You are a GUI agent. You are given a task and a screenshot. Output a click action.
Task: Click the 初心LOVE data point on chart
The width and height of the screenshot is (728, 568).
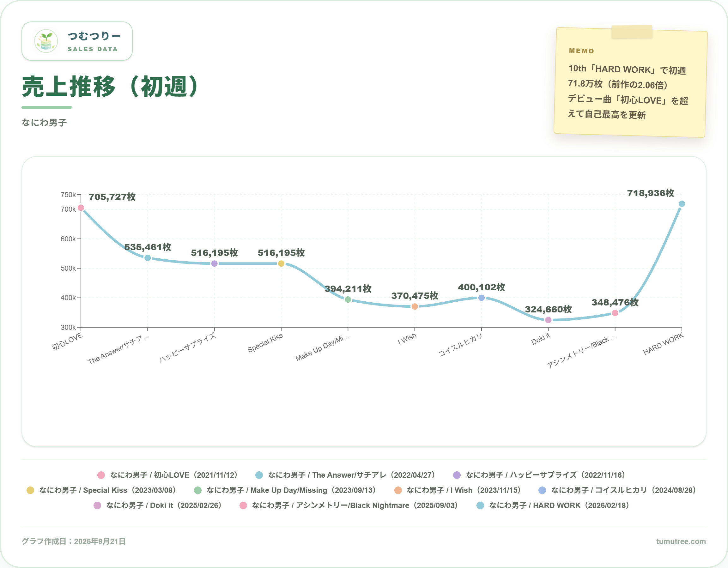(81, 208)
